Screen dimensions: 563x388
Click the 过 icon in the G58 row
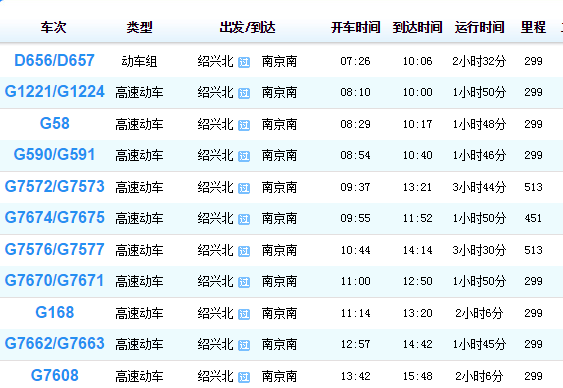[x=244, y=125]
